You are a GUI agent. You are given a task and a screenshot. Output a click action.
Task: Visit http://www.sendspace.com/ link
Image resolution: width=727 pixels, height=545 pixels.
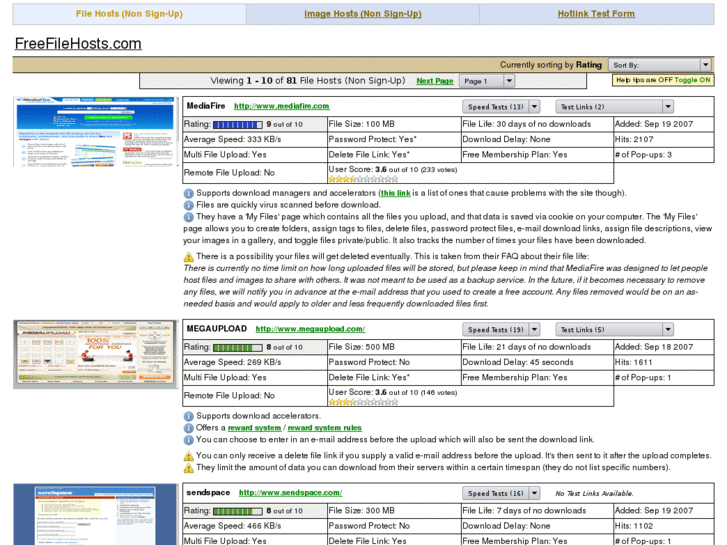tap(290, 493)
